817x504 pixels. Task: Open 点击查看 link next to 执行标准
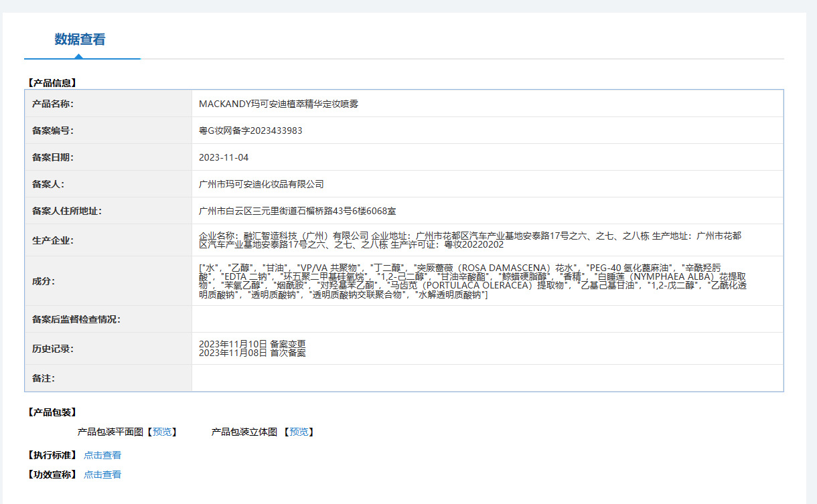(x=102, y=455)
